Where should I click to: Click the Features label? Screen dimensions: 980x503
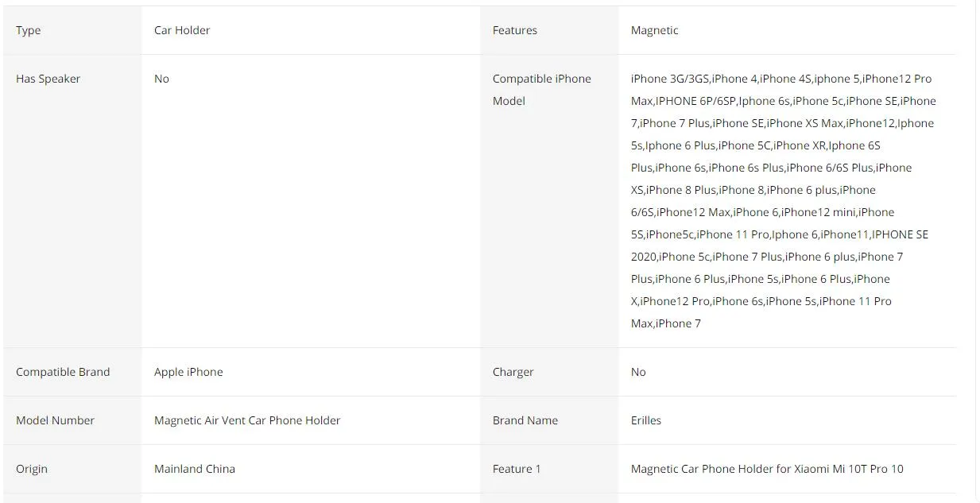click(515, 30)
